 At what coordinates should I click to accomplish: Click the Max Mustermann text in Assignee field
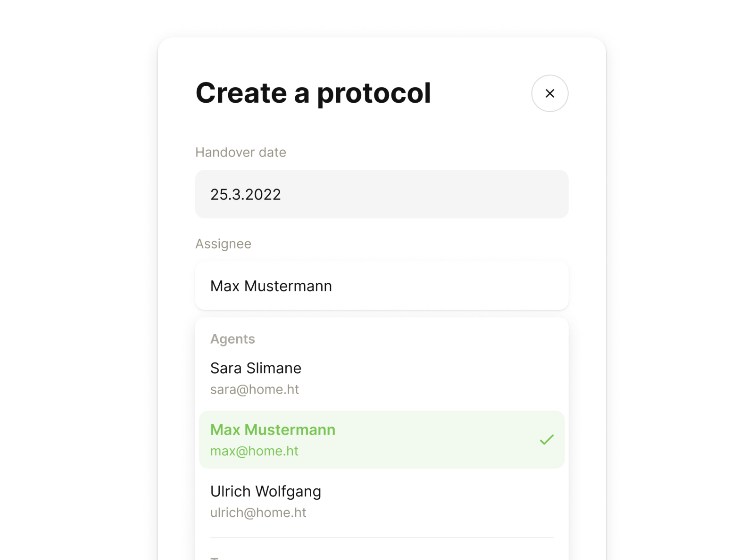[271, 286]
